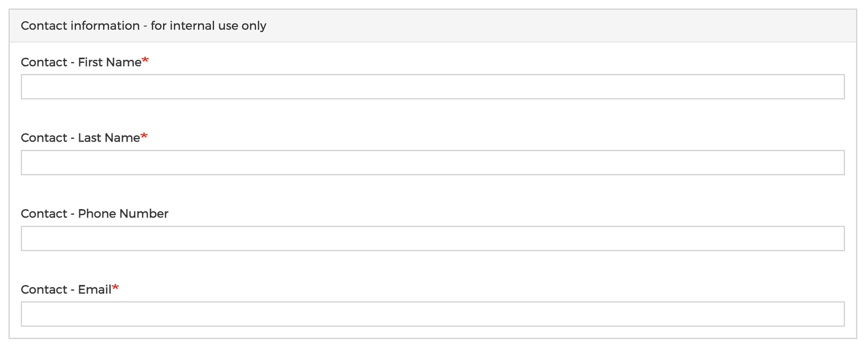Place cursor in the first name box
The image size is (868, 349).
point(433,87)
